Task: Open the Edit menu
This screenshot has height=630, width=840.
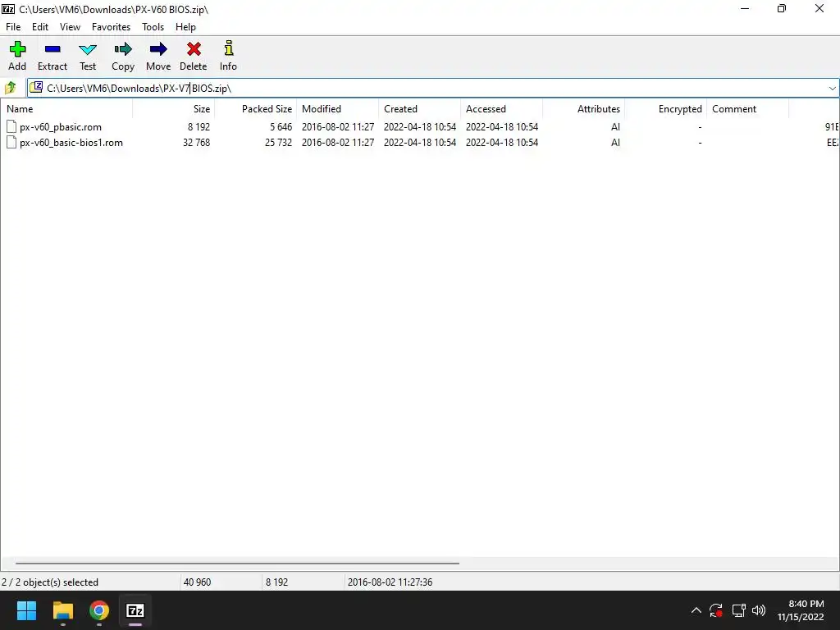Action: pyautogui.click(x=40, y=27)
